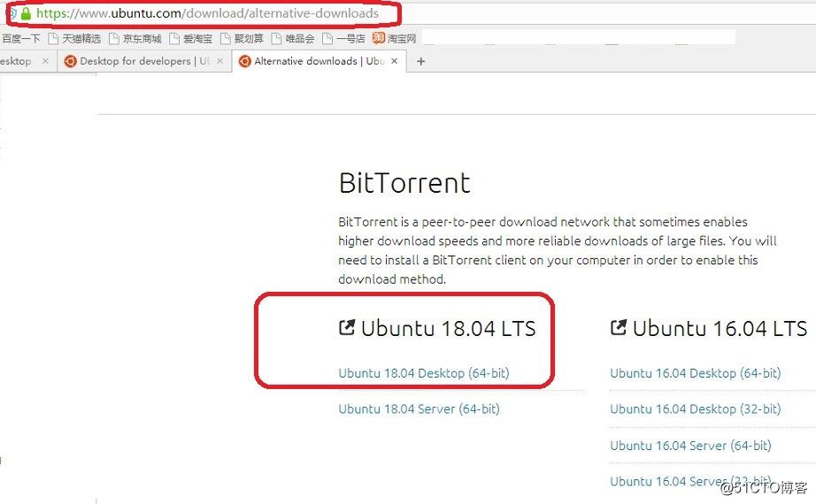Download Ubuntu 16.04 Desktop (32-bit) torrent
Image resolution: width=816 pixels, height=504 pixels.
point(696,409)
